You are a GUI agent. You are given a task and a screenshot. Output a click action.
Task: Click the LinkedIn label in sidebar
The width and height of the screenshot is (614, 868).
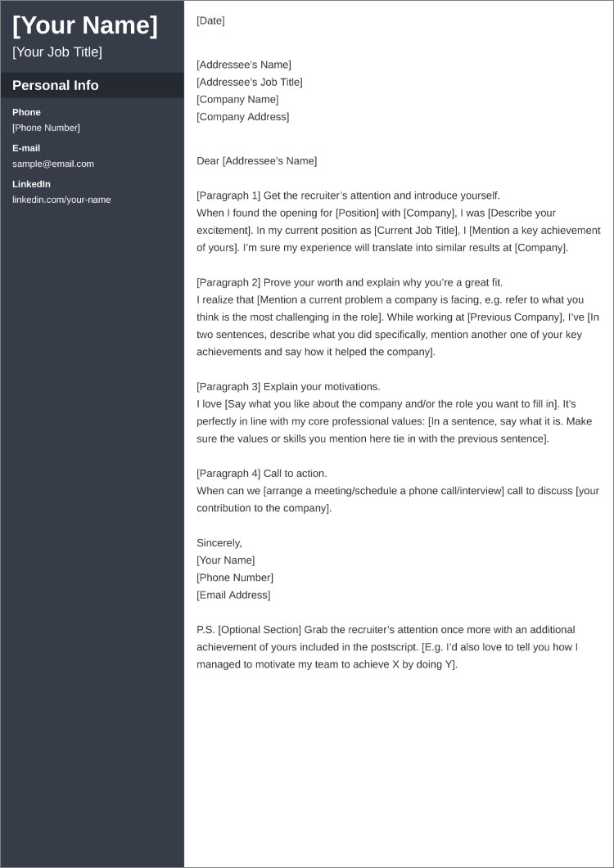coord(32,184)
